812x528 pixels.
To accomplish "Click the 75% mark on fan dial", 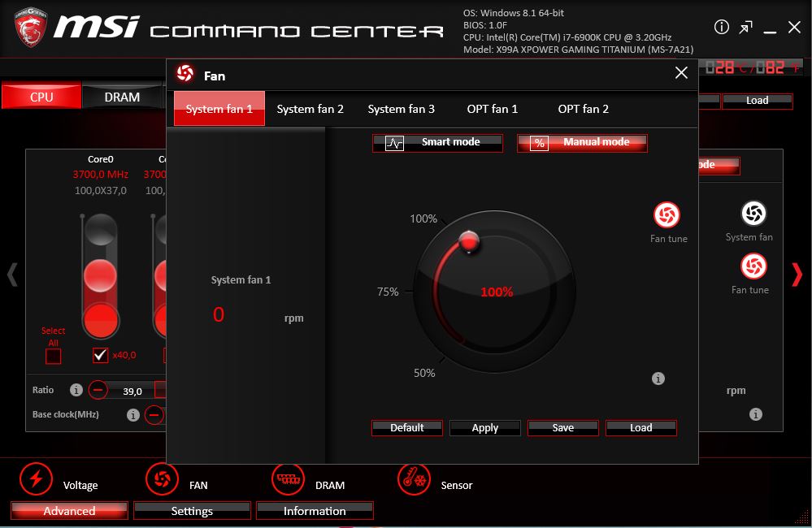I will [x=388, y=292].
